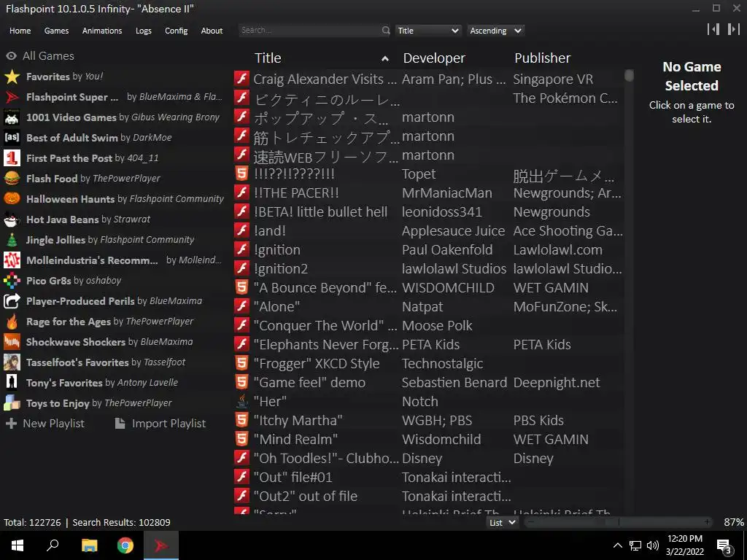The image size is (747, 560).
Task: Click the Flash Food burger icon
Action: [12, 179]
